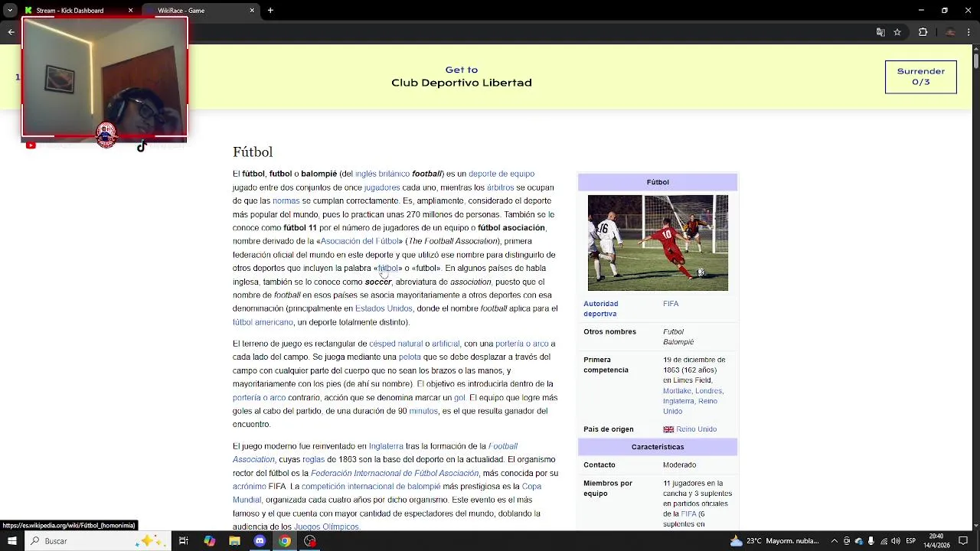
Task: Click the 'normas' link
Action: (286, 201)
